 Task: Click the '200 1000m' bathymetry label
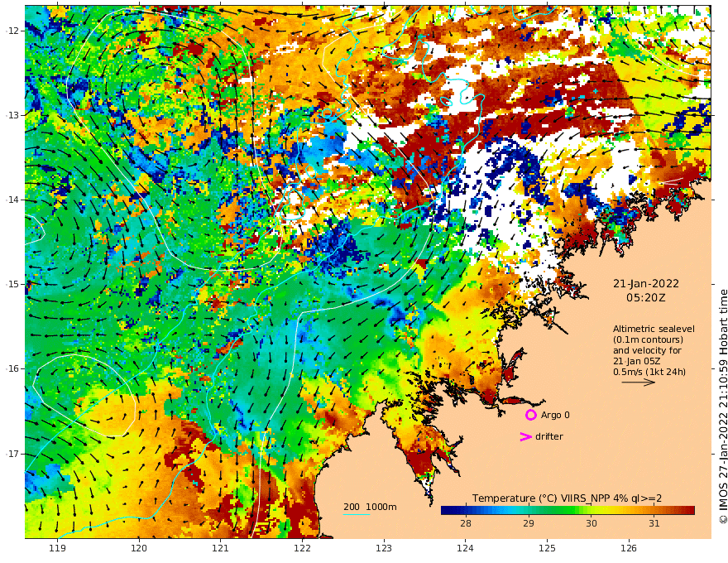(x=370, y=507)
